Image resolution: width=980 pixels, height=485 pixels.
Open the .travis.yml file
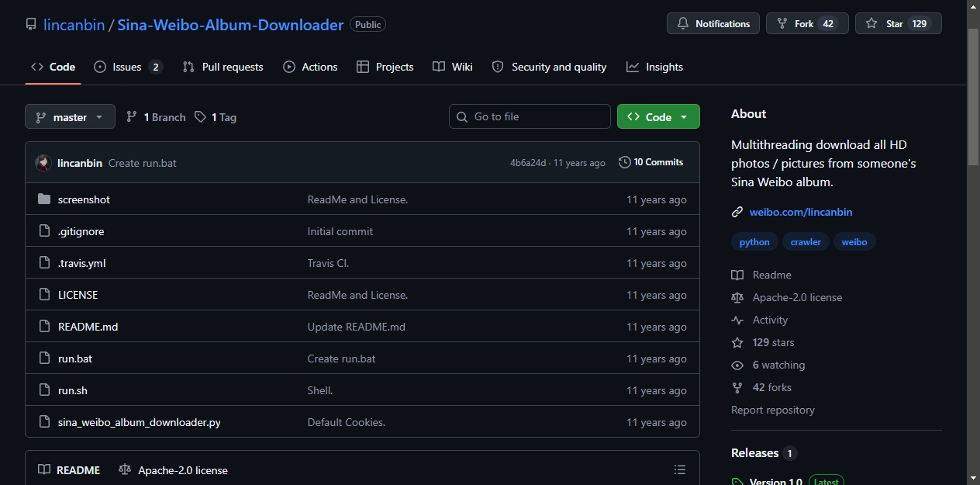click(81, 263)
